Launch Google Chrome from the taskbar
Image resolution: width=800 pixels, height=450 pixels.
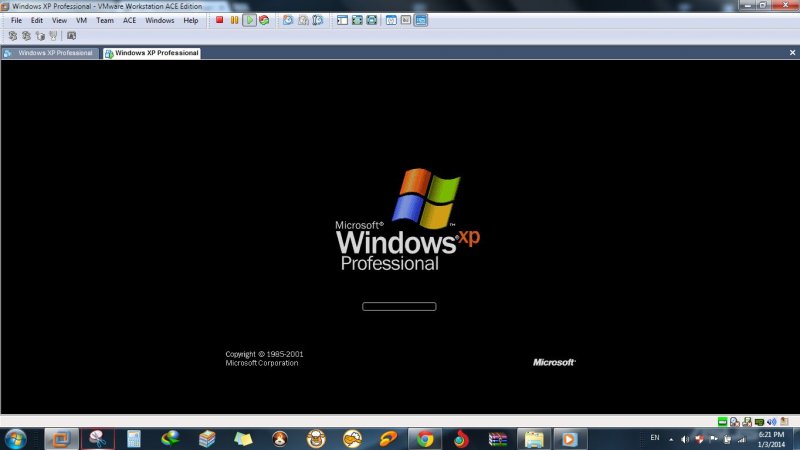click(424, 439)
